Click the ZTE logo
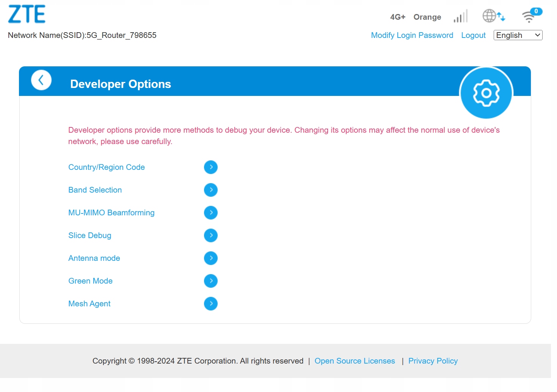This screenshot has height=392, width=557. click(x=27, y=14)
